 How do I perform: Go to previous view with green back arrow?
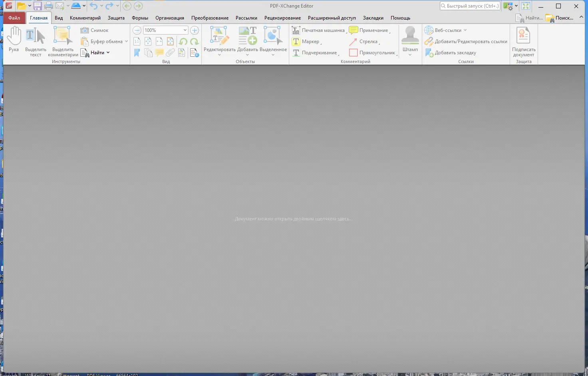tap(127, 6)
